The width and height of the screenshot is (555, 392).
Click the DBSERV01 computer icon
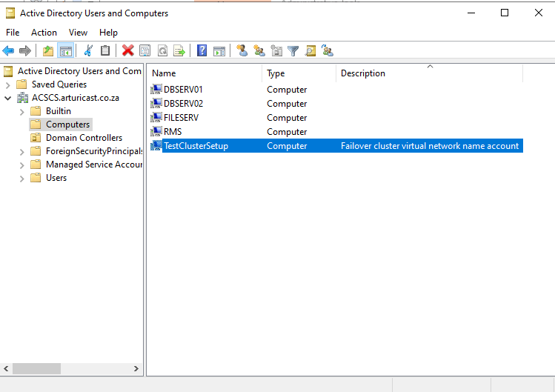coord(156,89)
